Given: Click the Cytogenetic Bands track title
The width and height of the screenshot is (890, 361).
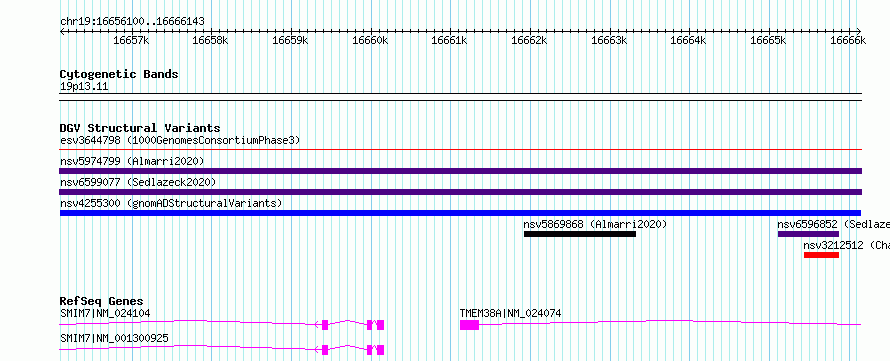Looking at the screenshot, I should [x=119, y=74].
